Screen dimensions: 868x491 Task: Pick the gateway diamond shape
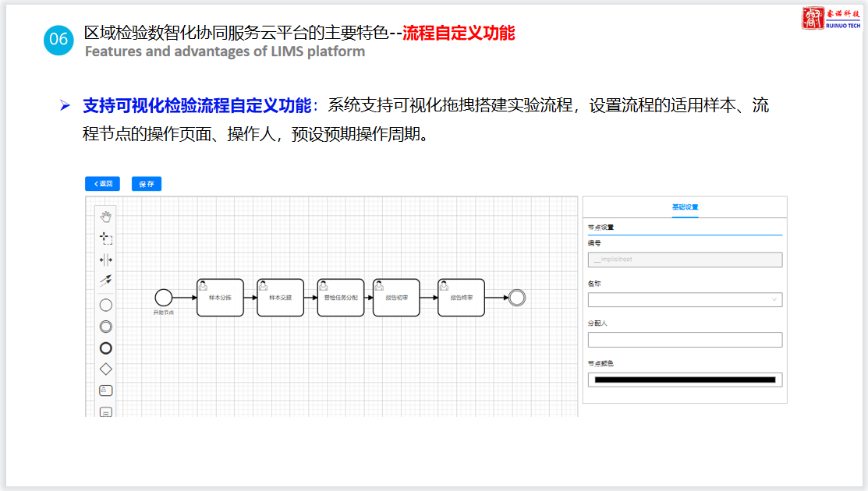pyautogui.click(x=106, y=369)
